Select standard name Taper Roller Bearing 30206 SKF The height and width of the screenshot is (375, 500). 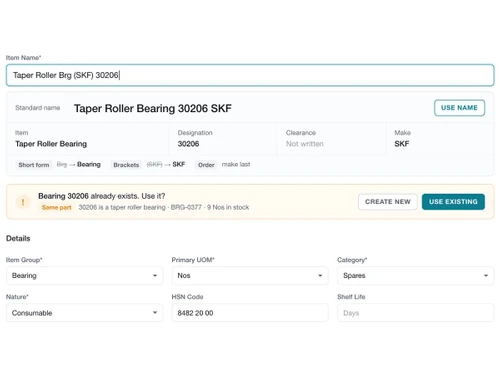pos(153,108)
